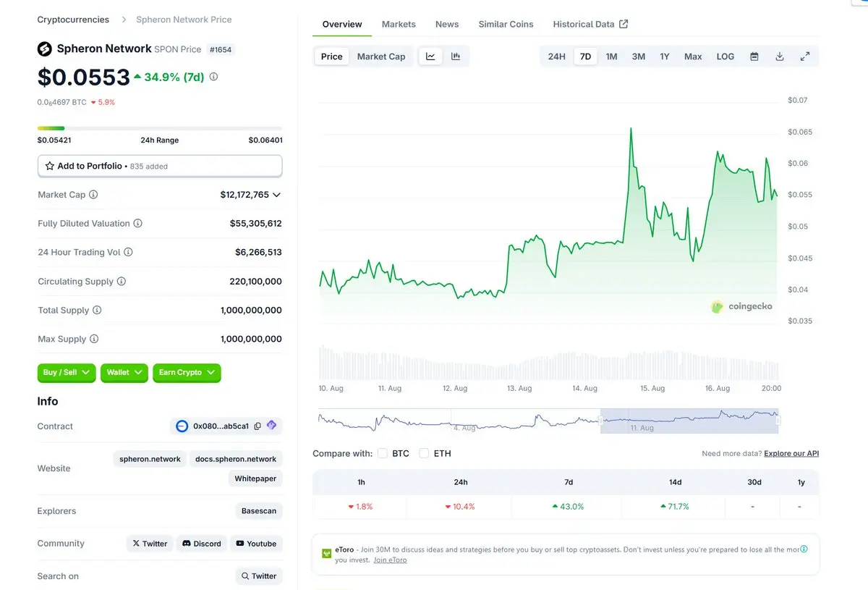This screenshot has width=868, height=590.
Task: Click Add to Portfolio button
Action: tap(160, 166)
